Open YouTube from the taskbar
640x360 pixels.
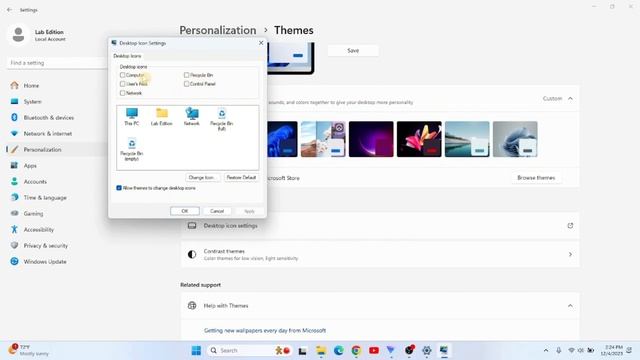(373, 350)
